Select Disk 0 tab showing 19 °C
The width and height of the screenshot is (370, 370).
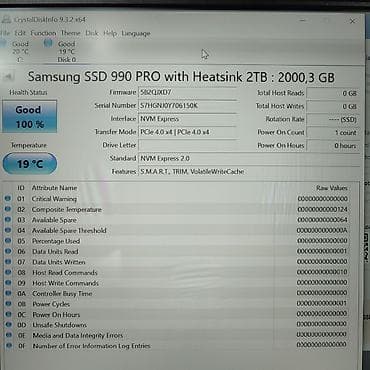[x=66, y=52]
